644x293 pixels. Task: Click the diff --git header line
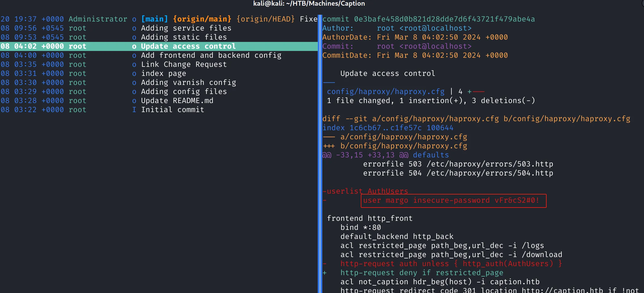pos(476,119)
